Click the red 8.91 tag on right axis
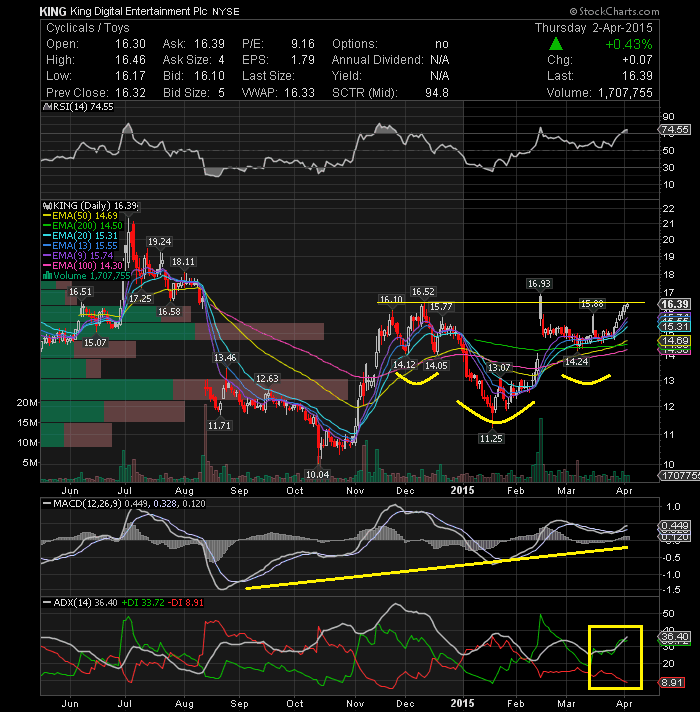Screen dimensions: 700x712 point(672,682)
